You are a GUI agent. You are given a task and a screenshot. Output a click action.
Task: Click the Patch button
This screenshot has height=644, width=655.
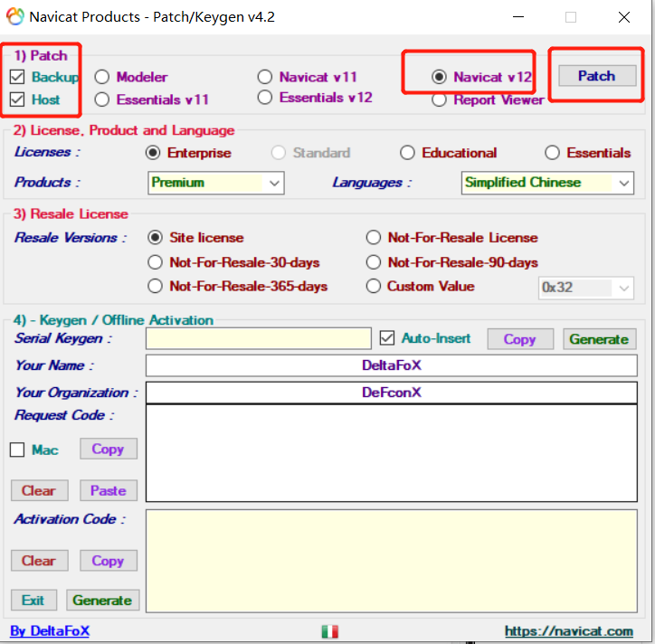597,76
